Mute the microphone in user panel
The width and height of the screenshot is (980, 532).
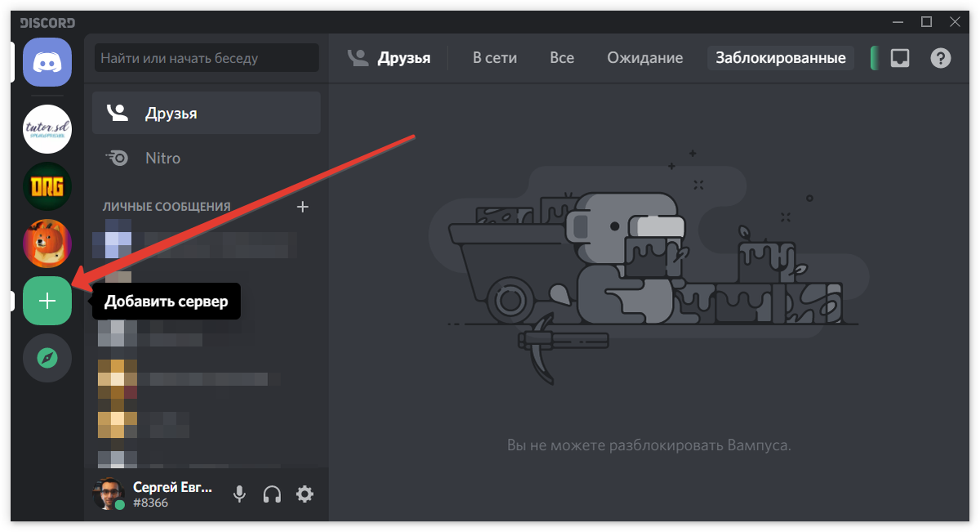pos(239,494)
